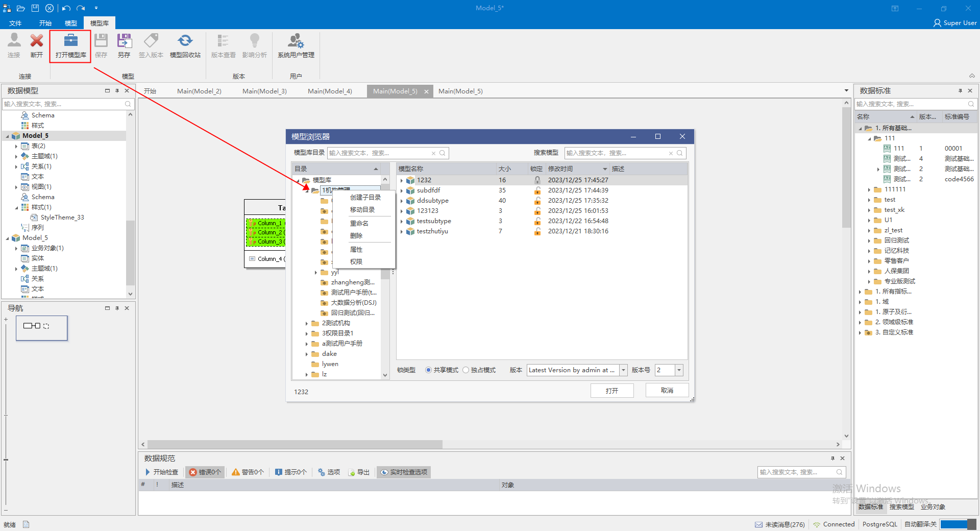Expand 表(2) in 数据模型 tree
The height and width of the screenshot is (531, 980).
16,146
